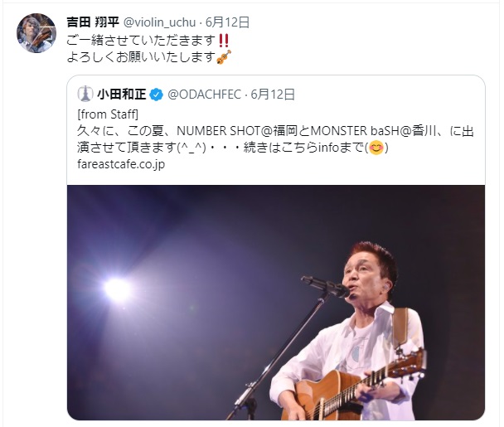Click the red double exclamation emoji
The width and height of the screenshot is (504, 427).
(223, 40)
